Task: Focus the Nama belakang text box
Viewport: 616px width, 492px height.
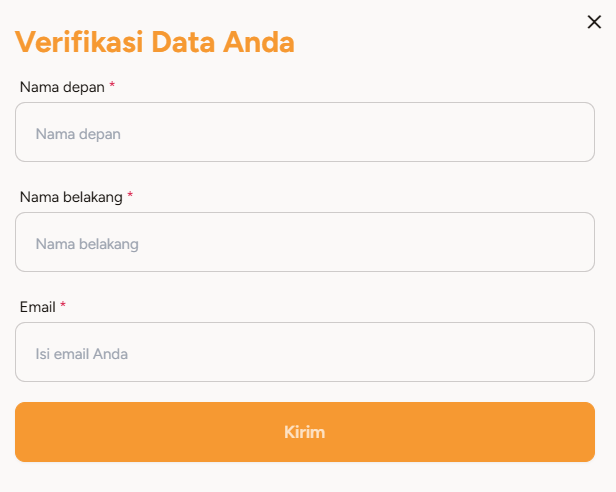Action: pos(305,242)
